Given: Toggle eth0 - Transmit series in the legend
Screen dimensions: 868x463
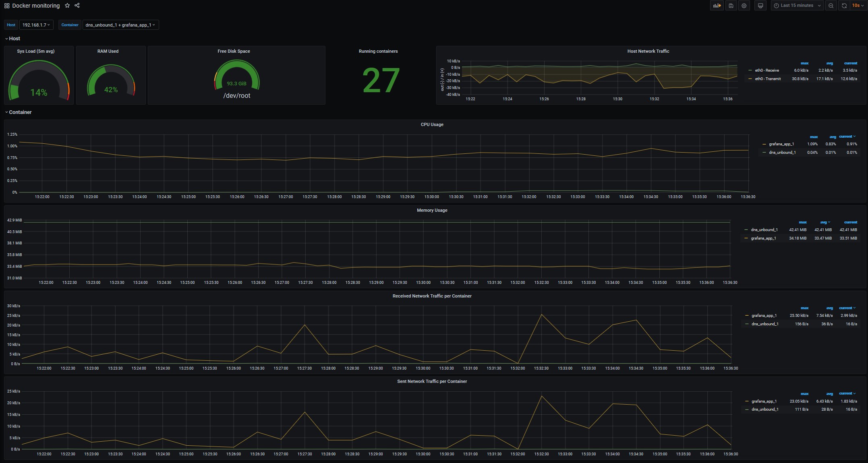Looking at the screenshot, I should pos(767,79).
